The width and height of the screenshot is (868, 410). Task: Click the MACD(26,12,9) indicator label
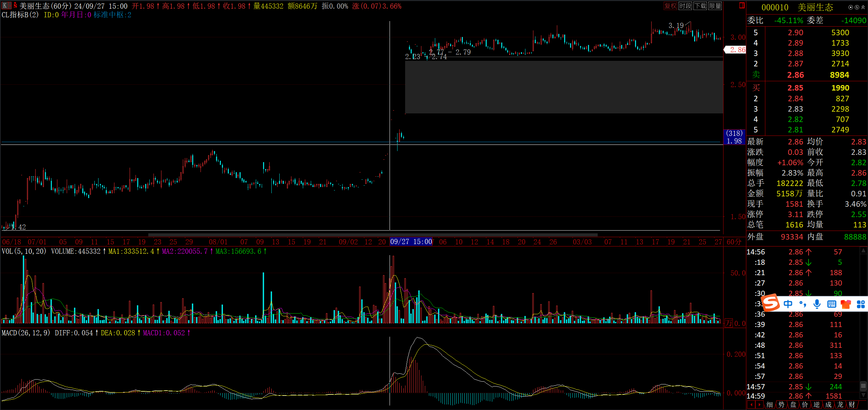pyautogui.click(x=26, y=333)
